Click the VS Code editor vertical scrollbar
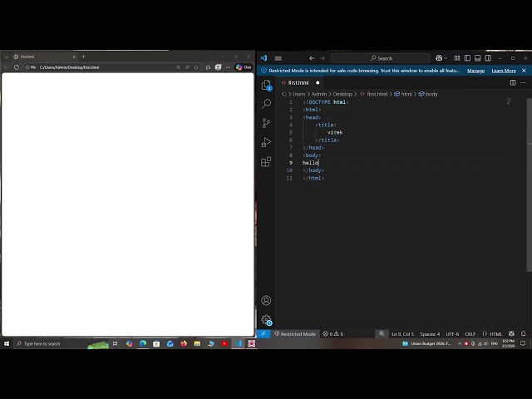 click(530, 185)
